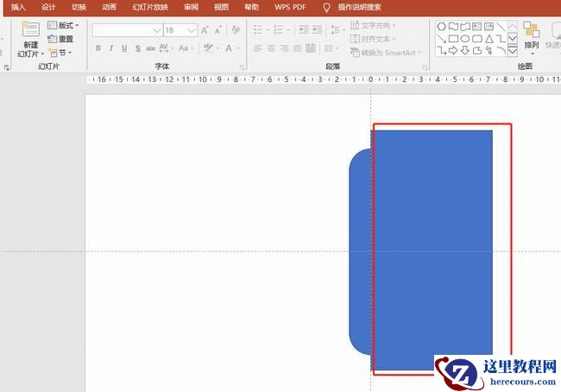Open the 段落 dialog launcher

click(425, 67)
